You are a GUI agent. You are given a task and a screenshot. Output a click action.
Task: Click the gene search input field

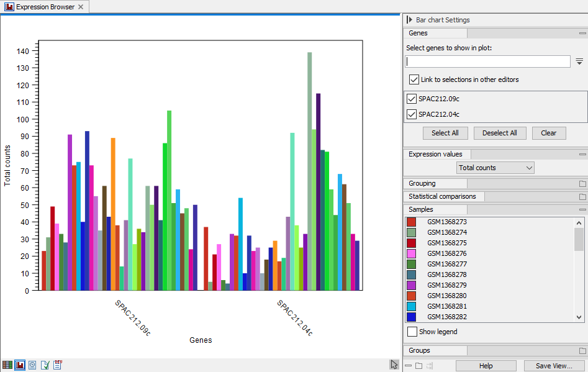tap(487, 61)
